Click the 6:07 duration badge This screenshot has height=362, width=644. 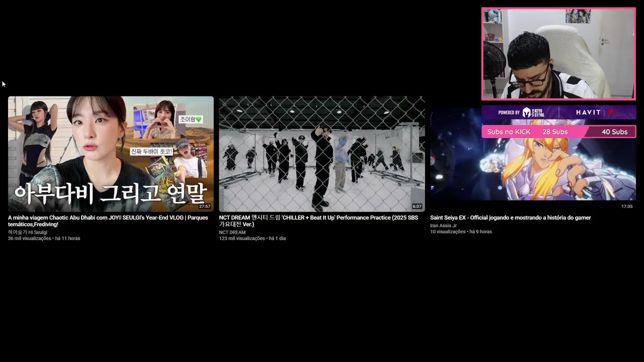click(x=417, y=207)
